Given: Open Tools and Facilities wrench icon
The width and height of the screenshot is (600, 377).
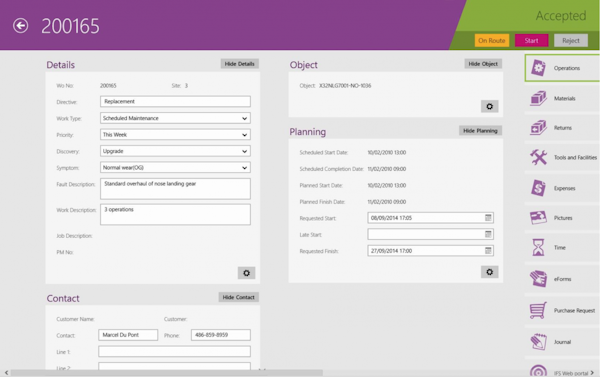Looking at the screenshot, I should (538, 157).
